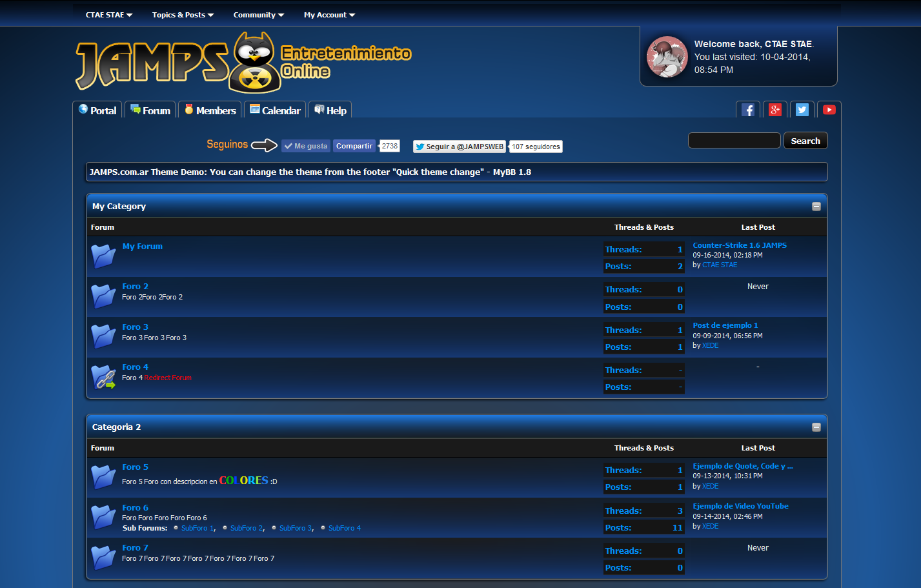
Task: Open the Google Plus social icon
Action: (x=775, y=110)
